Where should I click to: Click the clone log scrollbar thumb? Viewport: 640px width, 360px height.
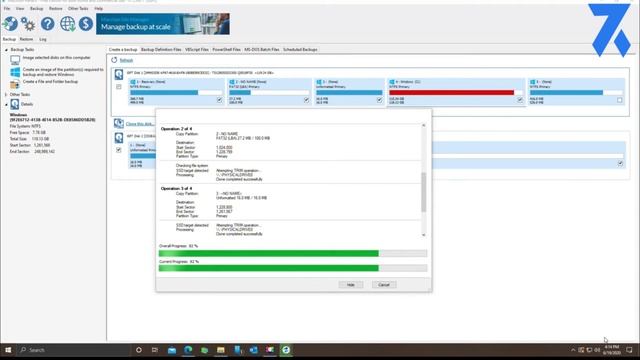point(424,192)
